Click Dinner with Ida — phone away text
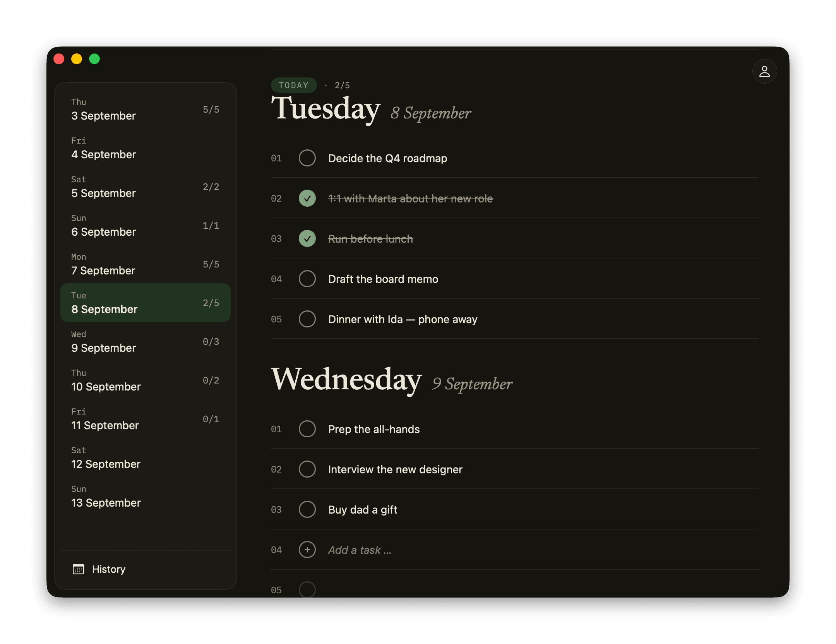Image resolution: width=836 pixels, height=644 pixels. click(x=403, y=319)
